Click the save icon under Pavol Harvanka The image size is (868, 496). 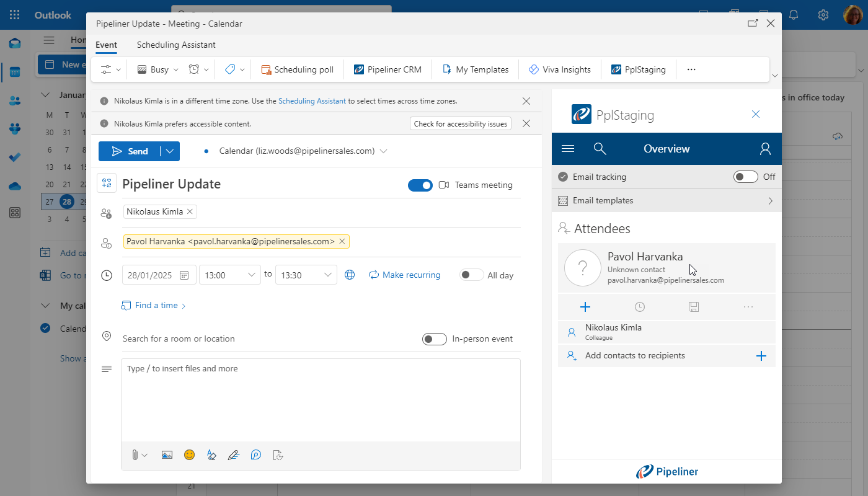pos(694,307)
